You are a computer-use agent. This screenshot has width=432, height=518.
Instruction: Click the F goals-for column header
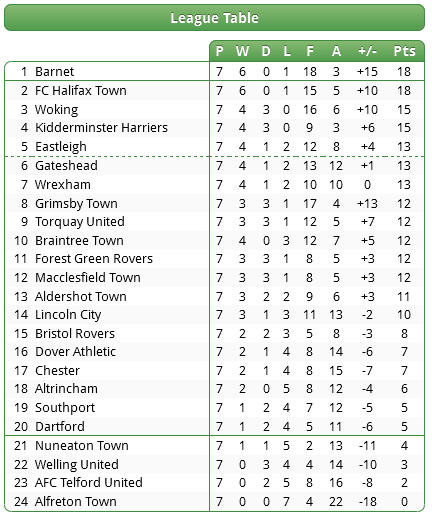click(310, 51)
